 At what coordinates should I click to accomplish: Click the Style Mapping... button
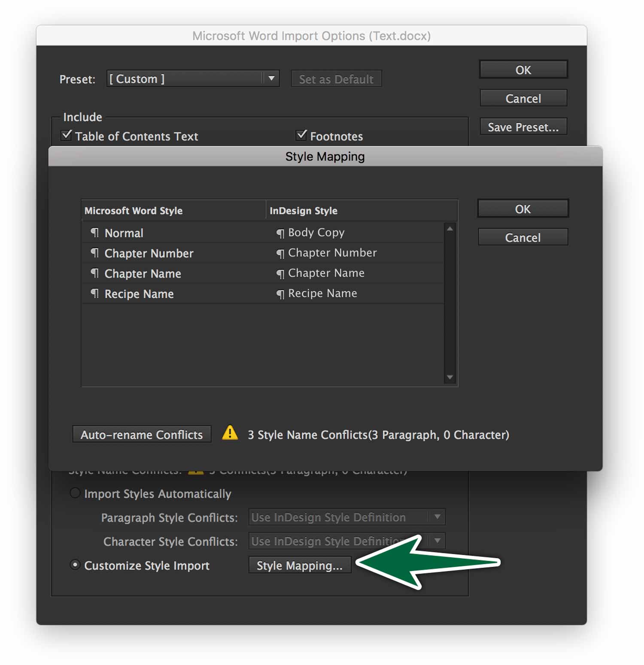[x=300, y=565]
